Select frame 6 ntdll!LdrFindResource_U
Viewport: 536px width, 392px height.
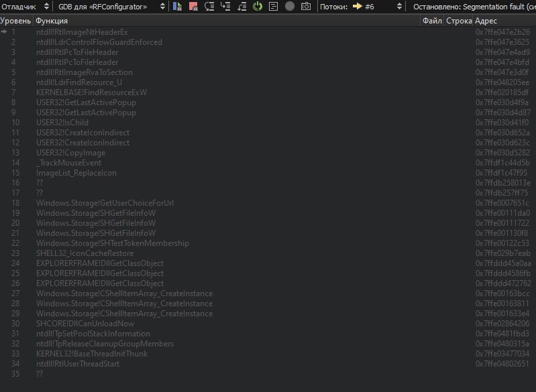tap(268, 82)
